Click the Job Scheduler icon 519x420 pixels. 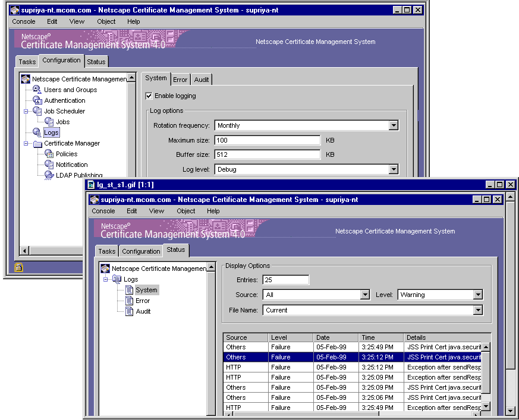37,110
